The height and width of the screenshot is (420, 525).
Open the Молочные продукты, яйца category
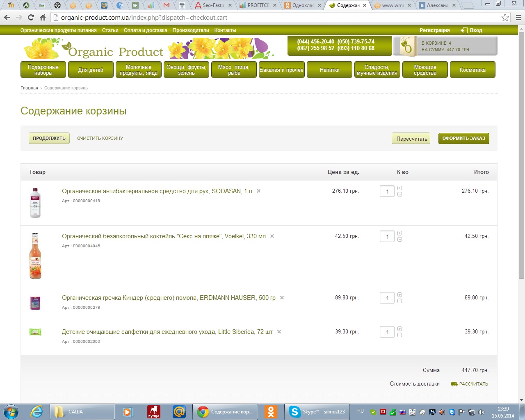point(138,70)
